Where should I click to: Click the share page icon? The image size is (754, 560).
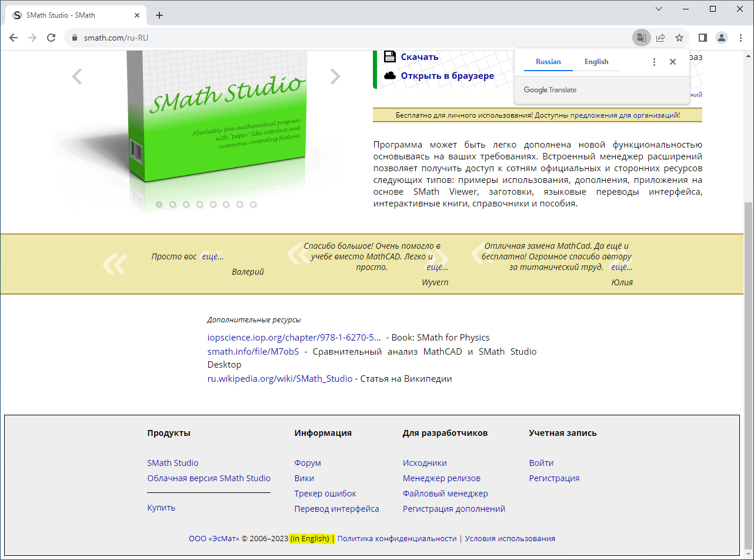click(660, 38)
